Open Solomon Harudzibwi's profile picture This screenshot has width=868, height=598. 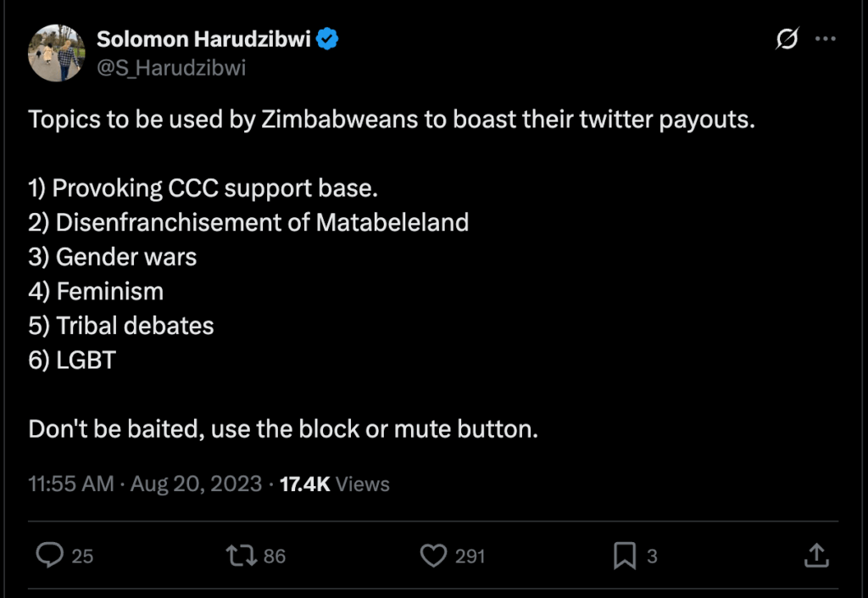[56, 53]
